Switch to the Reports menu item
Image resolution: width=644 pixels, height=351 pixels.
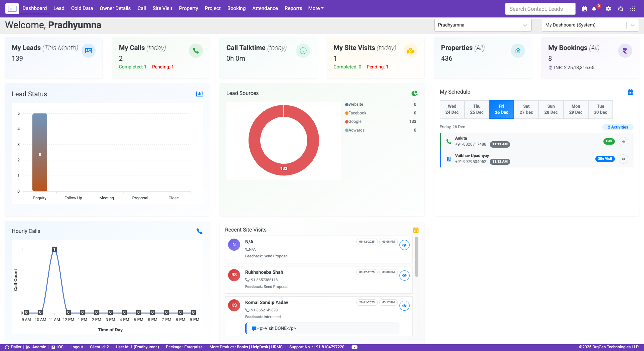click(x=293, y=8)
